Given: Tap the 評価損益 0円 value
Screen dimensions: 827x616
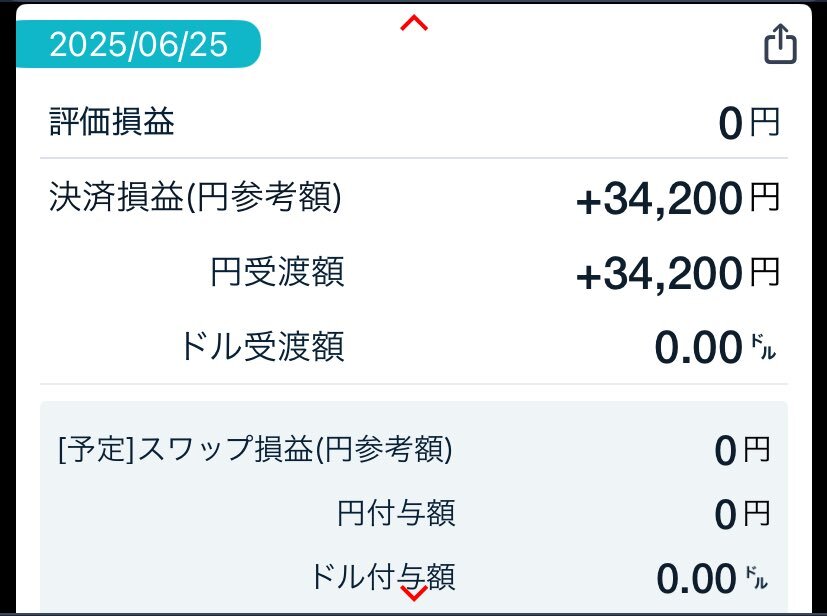Looking at the screenshot, I should click(749, 123).
